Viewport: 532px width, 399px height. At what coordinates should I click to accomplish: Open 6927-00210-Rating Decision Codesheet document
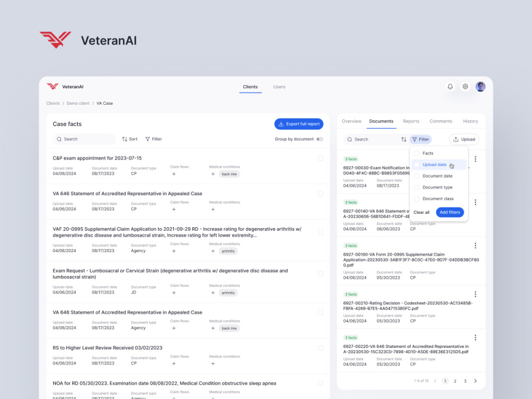[408, 306]
